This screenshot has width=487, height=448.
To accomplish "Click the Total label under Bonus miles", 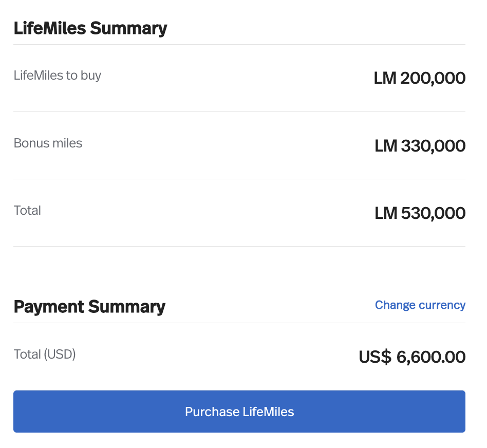I will click(27, 210).
